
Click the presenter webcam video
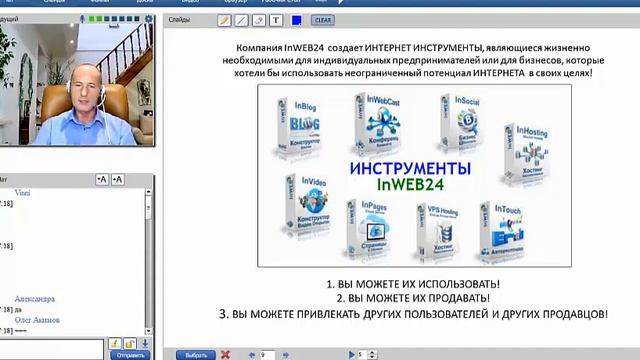77,84
